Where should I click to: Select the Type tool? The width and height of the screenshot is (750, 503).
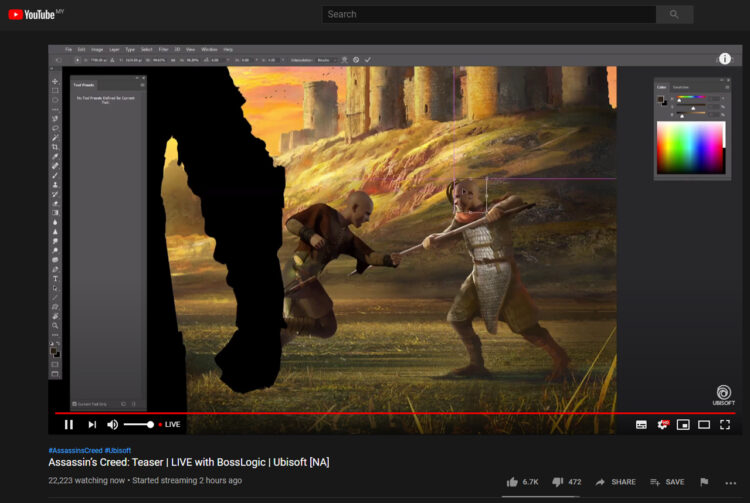pos(55,278)
